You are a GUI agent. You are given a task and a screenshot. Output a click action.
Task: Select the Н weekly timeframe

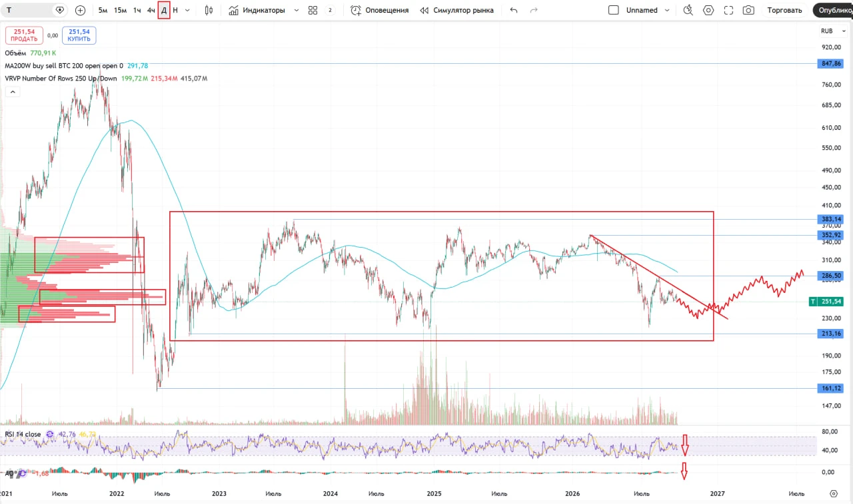(175, 10)
